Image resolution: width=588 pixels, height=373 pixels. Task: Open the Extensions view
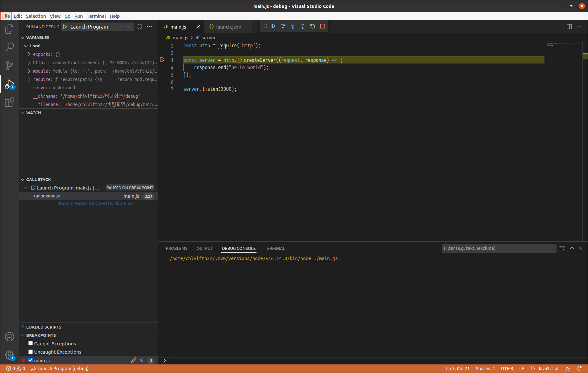pyautogui.click(x=10, y=102)
